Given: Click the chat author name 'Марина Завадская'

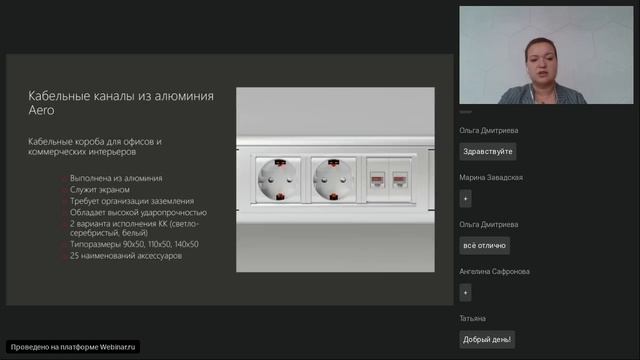Looking at the screenshot, I should coord(491,178).
